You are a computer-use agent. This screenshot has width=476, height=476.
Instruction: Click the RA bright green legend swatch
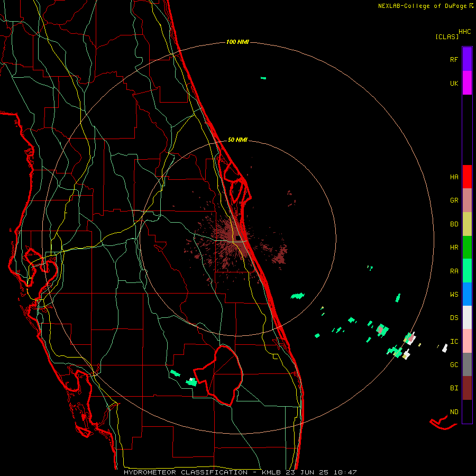pos(467,270)
